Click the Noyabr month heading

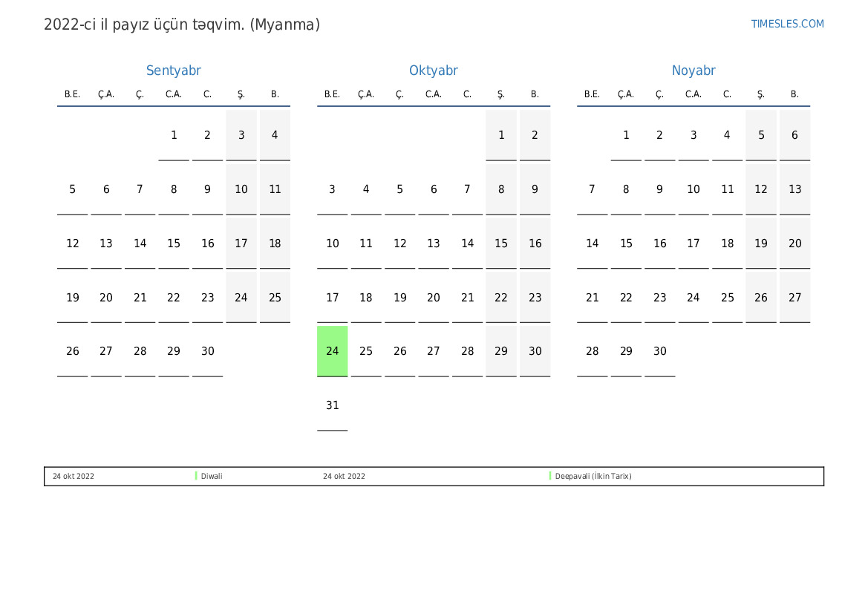point(693,71)
